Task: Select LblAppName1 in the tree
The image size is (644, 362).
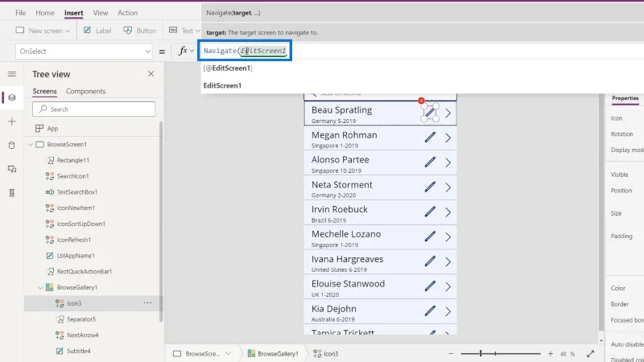Action: (x=76, y=256)
